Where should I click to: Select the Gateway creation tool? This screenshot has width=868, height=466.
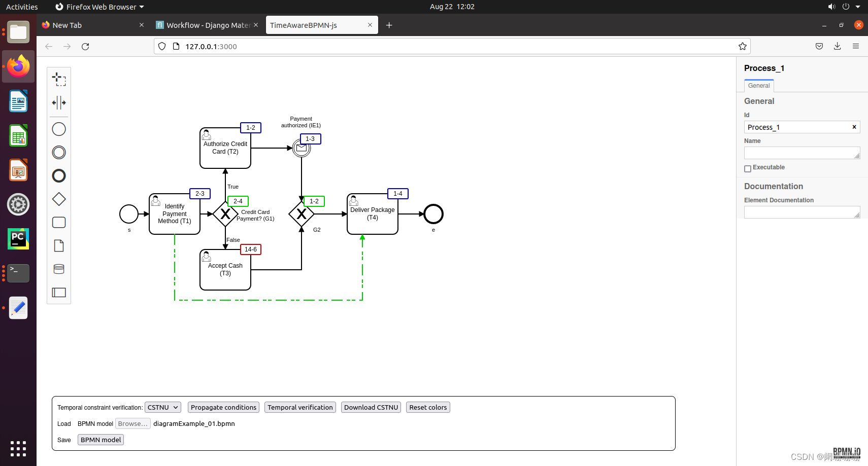pyautogui.click(x=59, y=199)
